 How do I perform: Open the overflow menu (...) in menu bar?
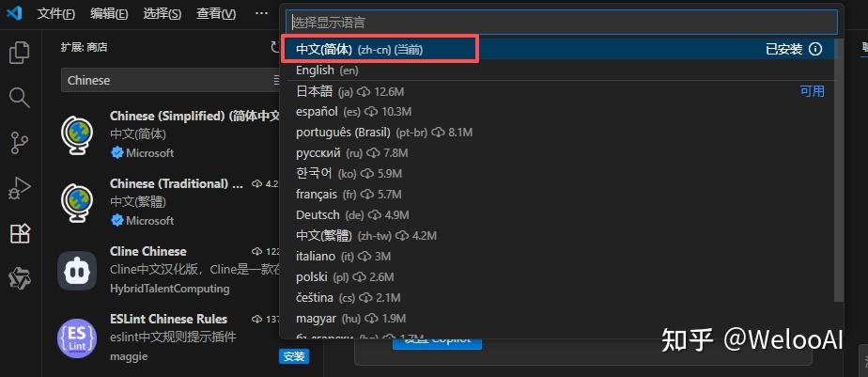click(x=261, y=13)
